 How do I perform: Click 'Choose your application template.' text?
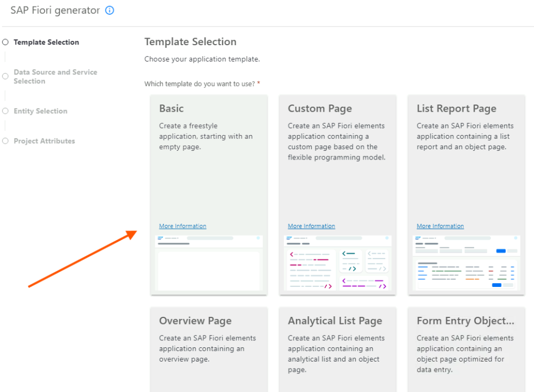coord(202,59)
